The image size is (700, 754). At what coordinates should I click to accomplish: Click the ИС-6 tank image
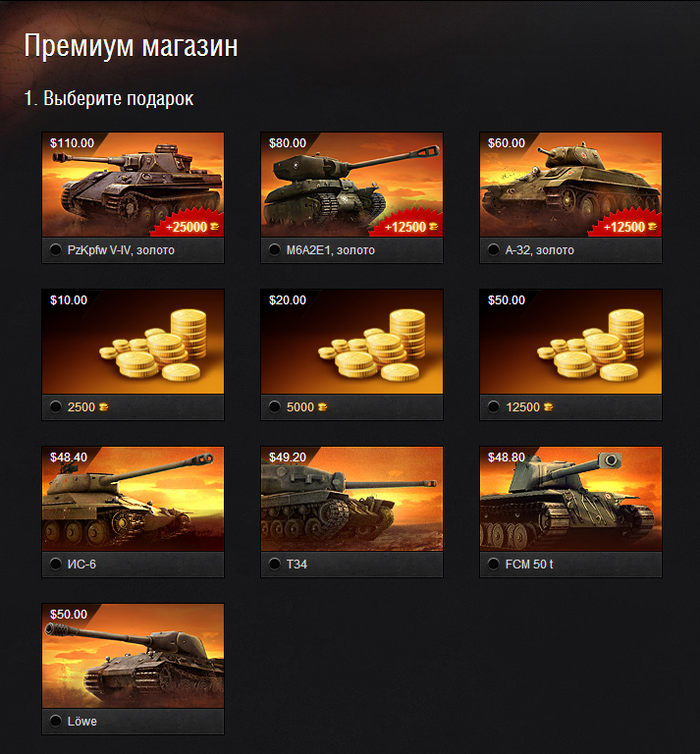pos(133,499)
